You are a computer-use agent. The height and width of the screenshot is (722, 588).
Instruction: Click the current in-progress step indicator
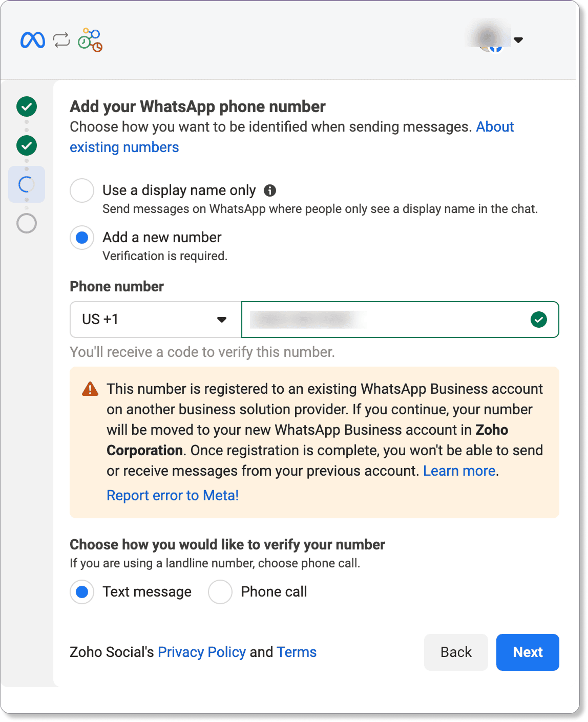coord(27,184)
